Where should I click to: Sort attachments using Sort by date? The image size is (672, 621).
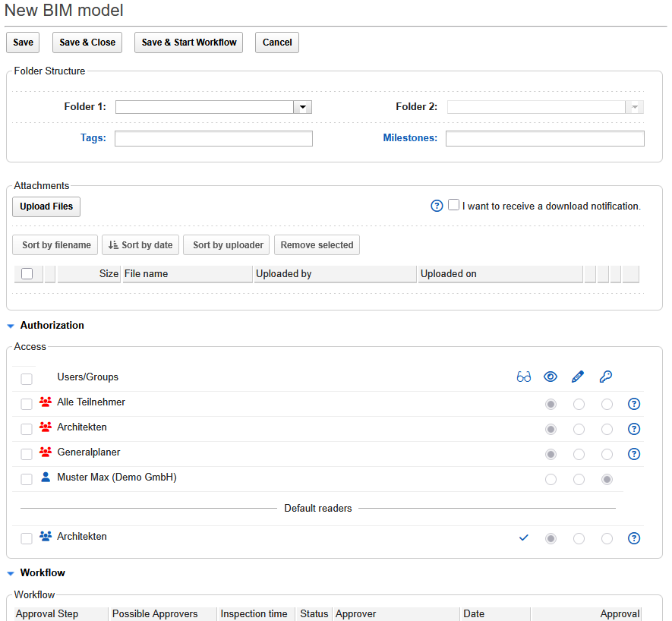coord(140,245)
